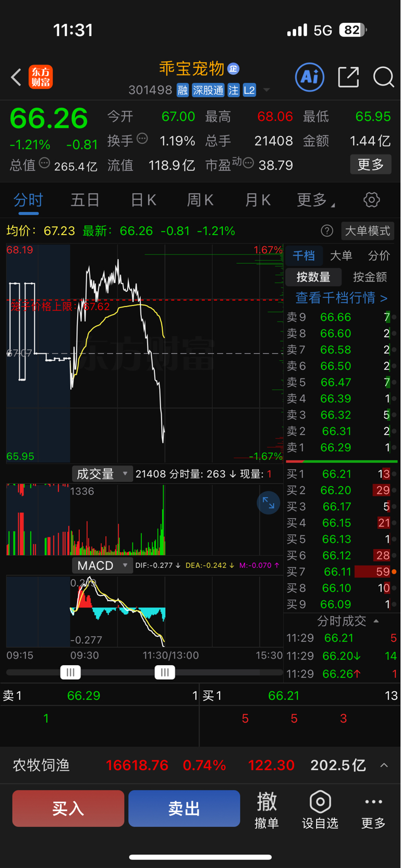Tap 设自选 add to watchlist icon
The height and width of the screenshot is (868, 401).
[x=320, y=810]
